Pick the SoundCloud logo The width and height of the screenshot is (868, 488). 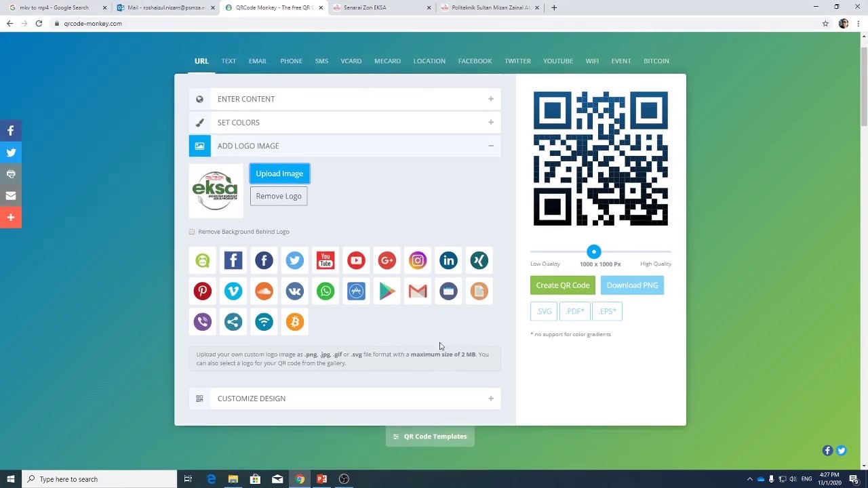[x=264, y=291]
